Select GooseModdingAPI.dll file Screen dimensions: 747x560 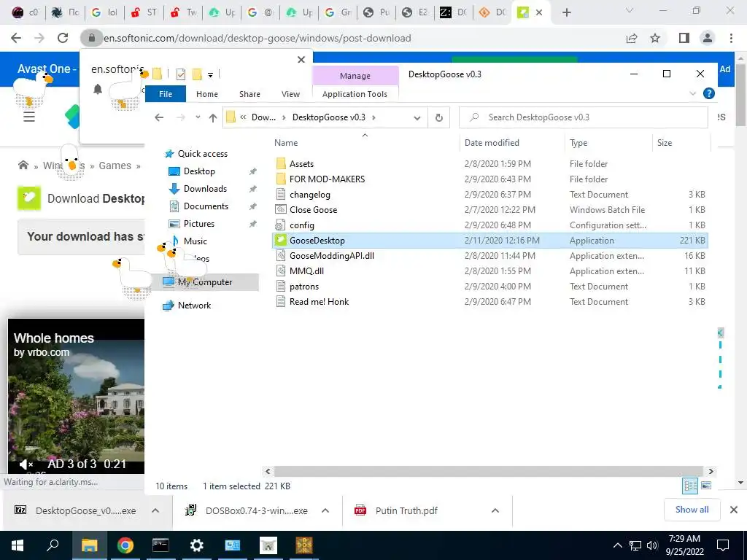pyautogui.click(x=332, y=256)
